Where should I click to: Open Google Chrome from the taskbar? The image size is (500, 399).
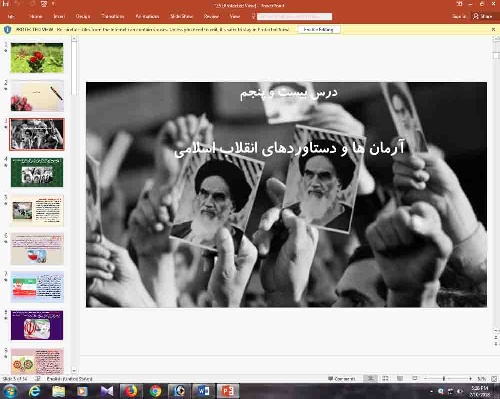pos(155,391)
